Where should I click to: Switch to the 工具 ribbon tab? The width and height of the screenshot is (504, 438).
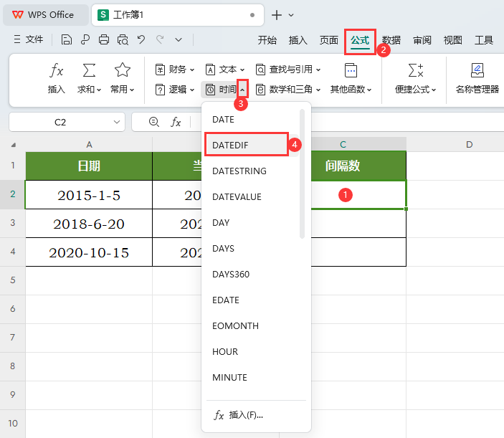coord(484,40)
